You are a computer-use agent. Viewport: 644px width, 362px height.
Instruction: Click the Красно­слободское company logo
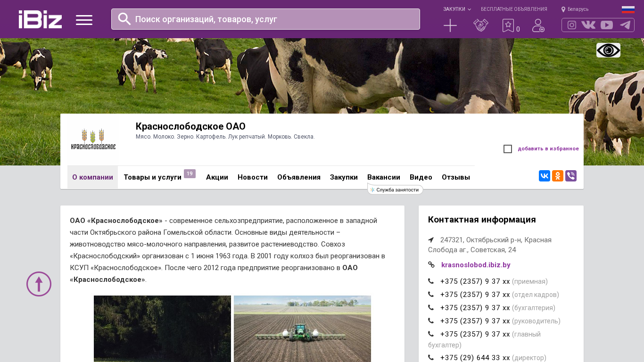pyautogui.click(x=93, y=140)
